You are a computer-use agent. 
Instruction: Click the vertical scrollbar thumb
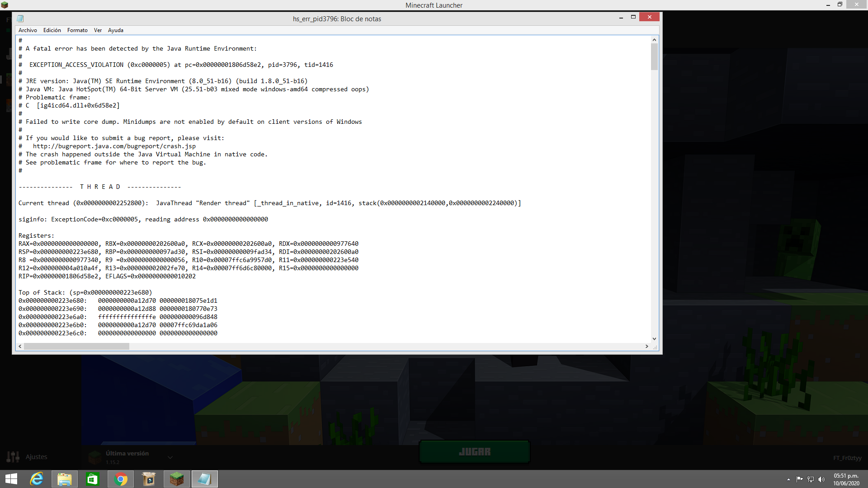click(654, 57)
